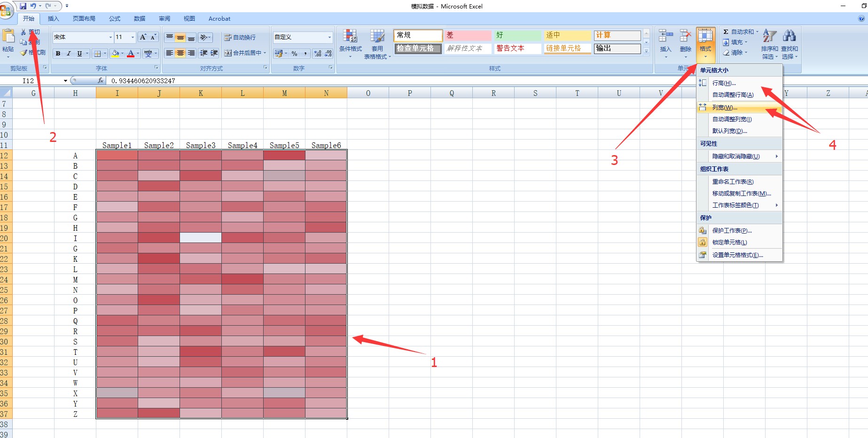868x438 pixels.
Task: Click the decrease decimal icon
Action: click(x=328, y=53)
